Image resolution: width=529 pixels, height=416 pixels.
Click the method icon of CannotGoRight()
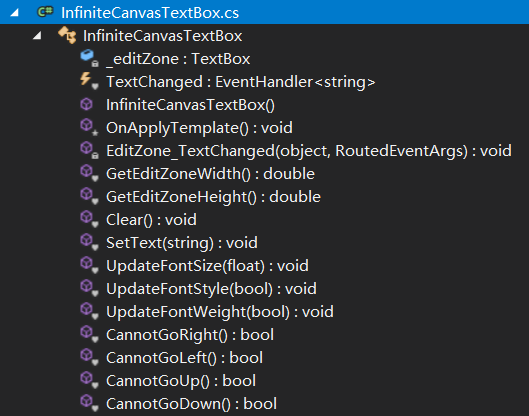[x=89, y=334]
